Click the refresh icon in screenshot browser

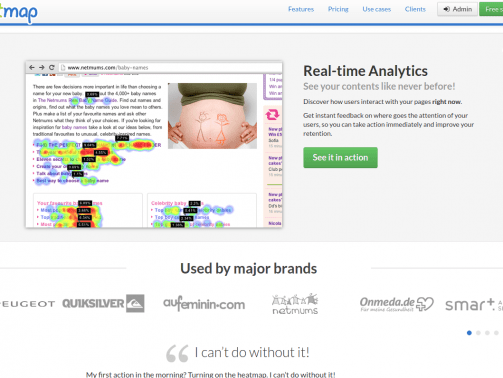(52, 67)
